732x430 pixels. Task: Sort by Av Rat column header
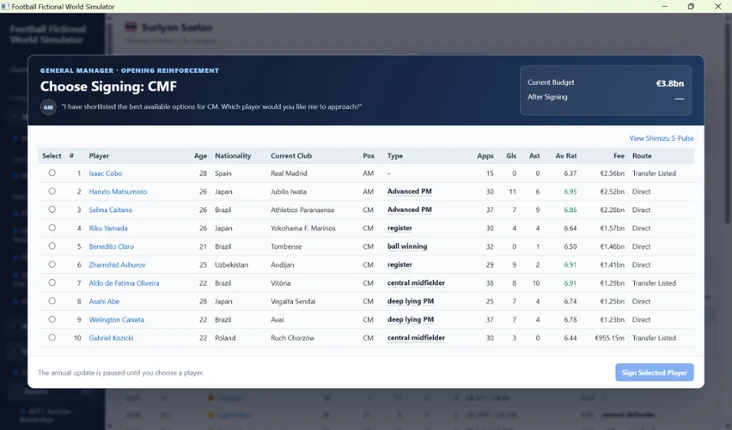[566, 156]
